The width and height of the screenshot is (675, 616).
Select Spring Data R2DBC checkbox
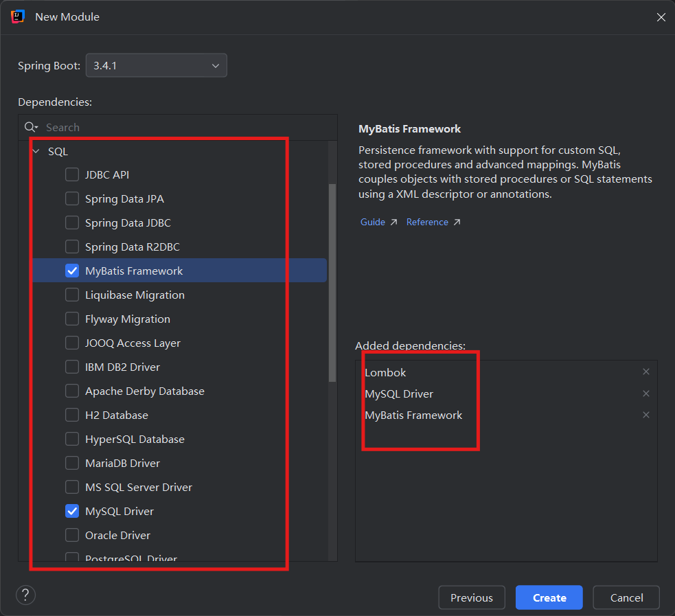pos(72,247)
